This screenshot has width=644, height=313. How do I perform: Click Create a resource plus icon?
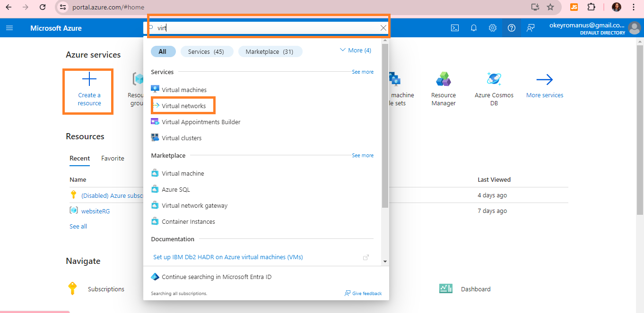[x=89, y=79]
